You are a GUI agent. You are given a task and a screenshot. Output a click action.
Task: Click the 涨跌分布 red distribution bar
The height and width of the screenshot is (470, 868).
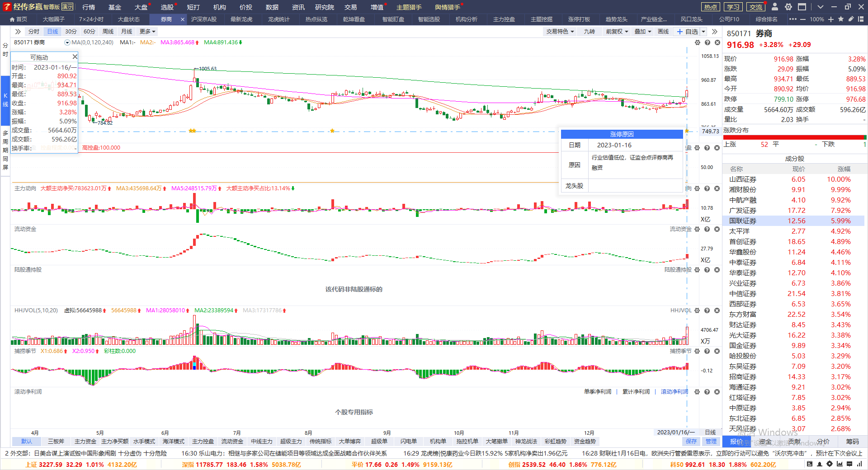tap(794, 137)
